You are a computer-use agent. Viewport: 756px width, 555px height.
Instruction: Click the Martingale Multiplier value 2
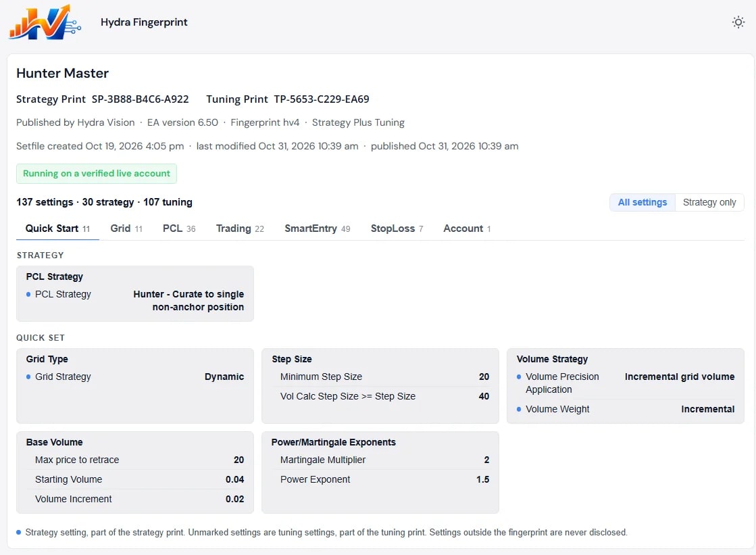pos(486,460)
